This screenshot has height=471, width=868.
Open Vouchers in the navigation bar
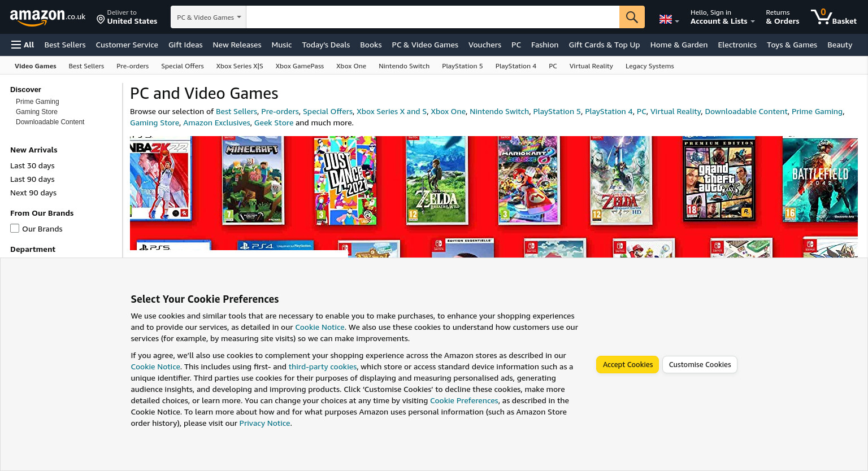pos(484,45)
